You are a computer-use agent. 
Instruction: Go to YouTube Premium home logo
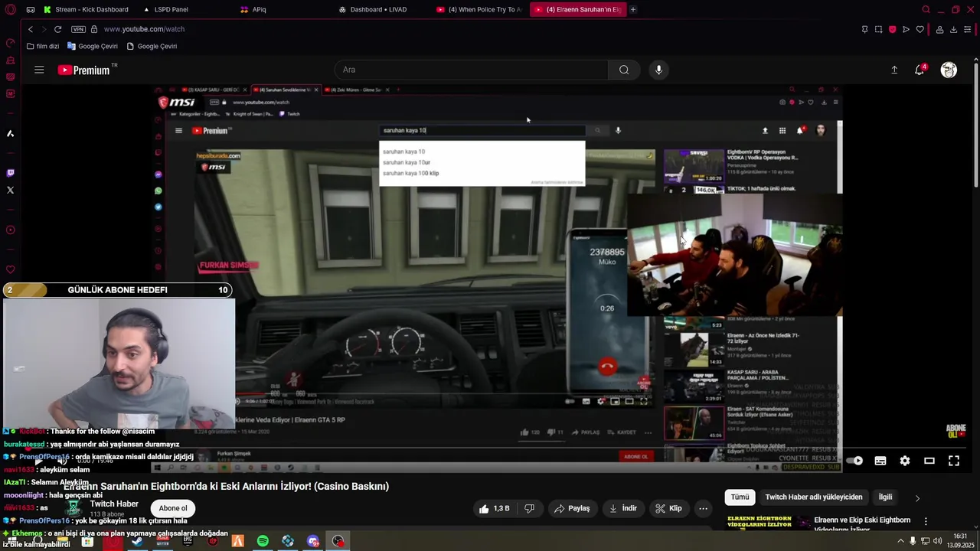click(x=84, y=70)
